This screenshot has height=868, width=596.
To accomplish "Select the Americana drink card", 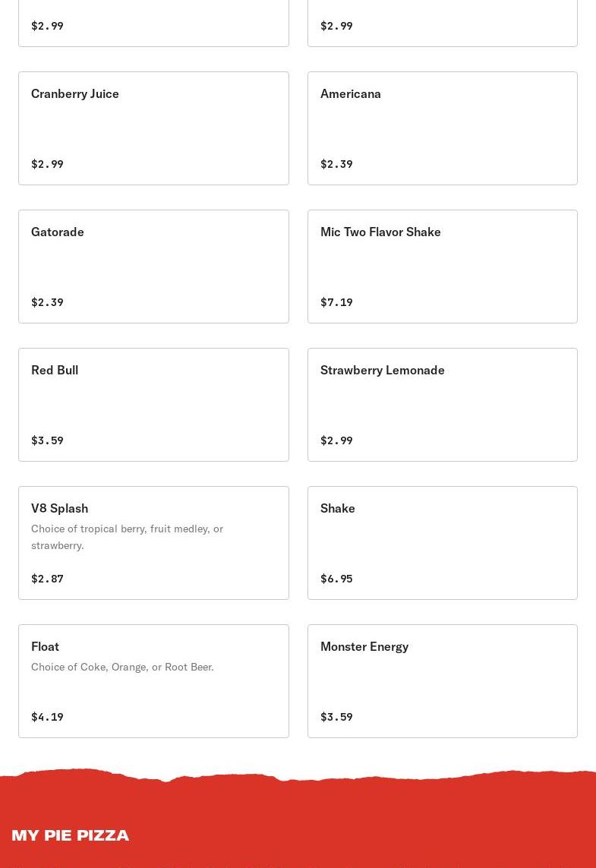I will pos(442,128).
